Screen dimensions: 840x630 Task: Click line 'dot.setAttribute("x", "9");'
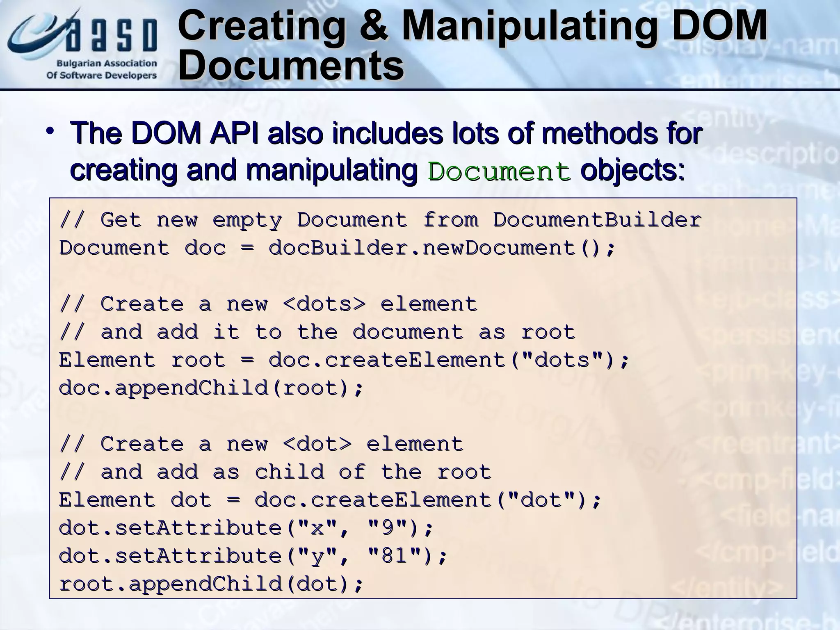pyautogui.click(x=247, y=528)
